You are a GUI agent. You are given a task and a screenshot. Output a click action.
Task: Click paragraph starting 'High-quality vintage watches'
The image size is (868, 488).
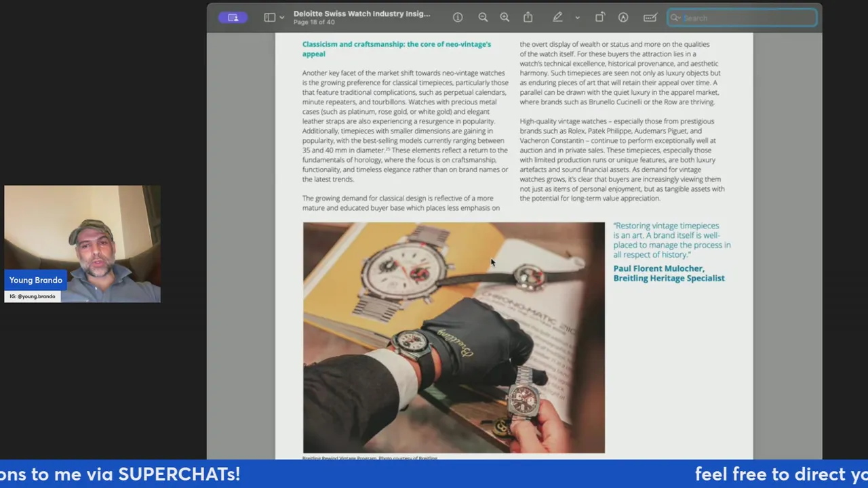coord(622,160)
